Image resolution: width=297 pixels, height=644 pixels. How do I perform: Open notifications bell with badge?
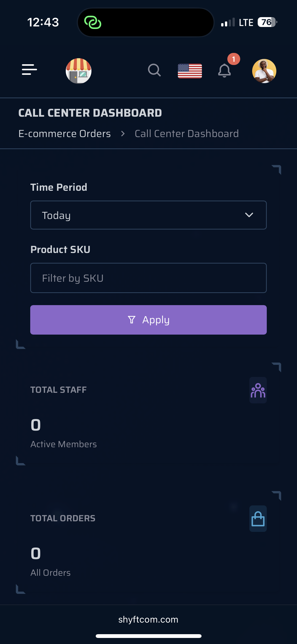[x=224, y=71]
